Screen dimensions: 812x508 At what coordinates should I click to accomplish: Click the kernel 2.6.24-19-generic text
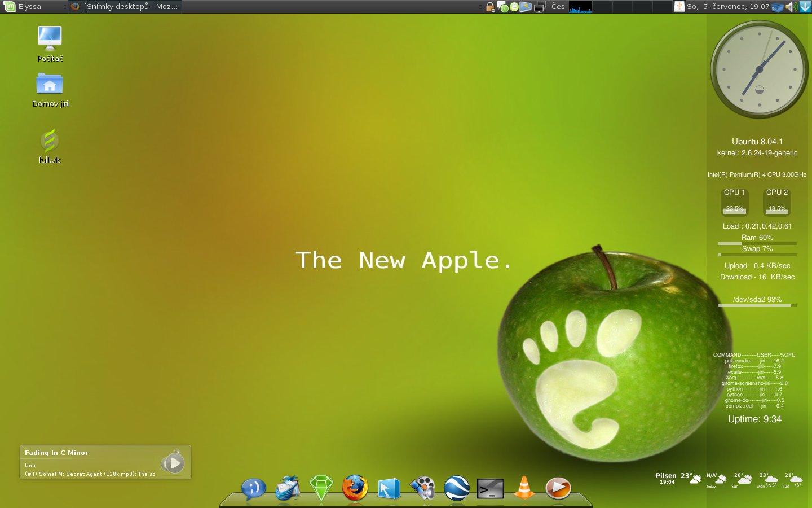(757, 153)
